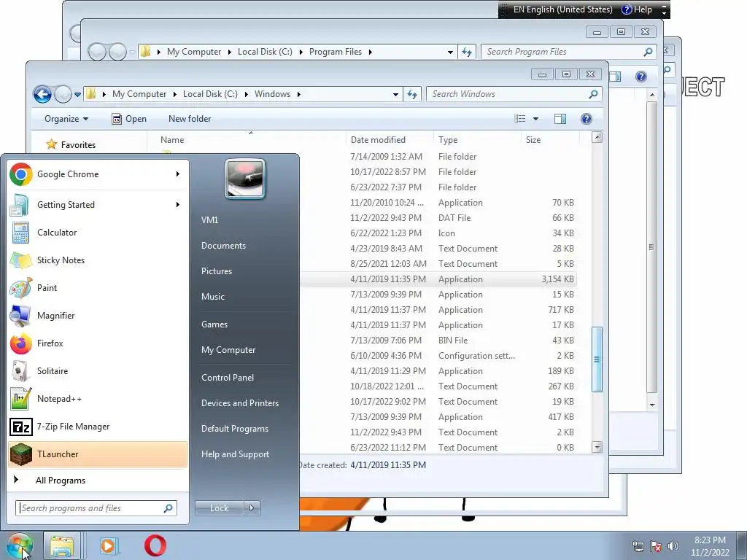
Task: Launch TLauncher from Start menu
Action: coord(98,454)
